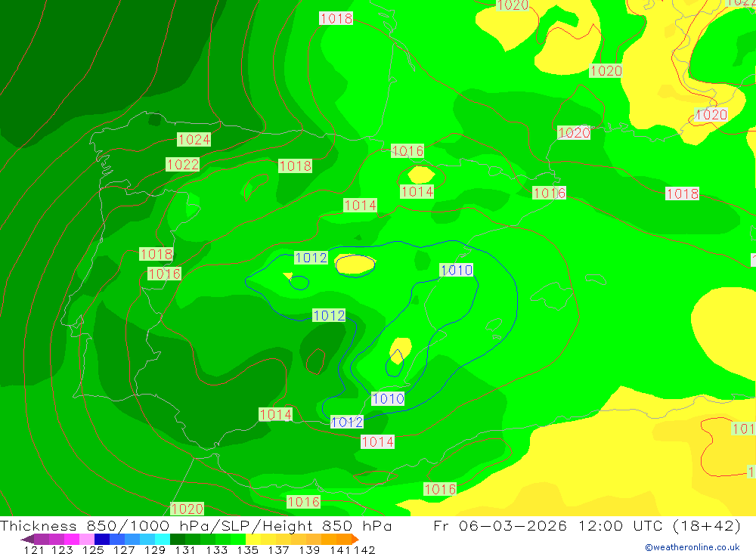Pick the bright magenta legend swatch
This screenshot has height=554, width=756.
point(70,539)
